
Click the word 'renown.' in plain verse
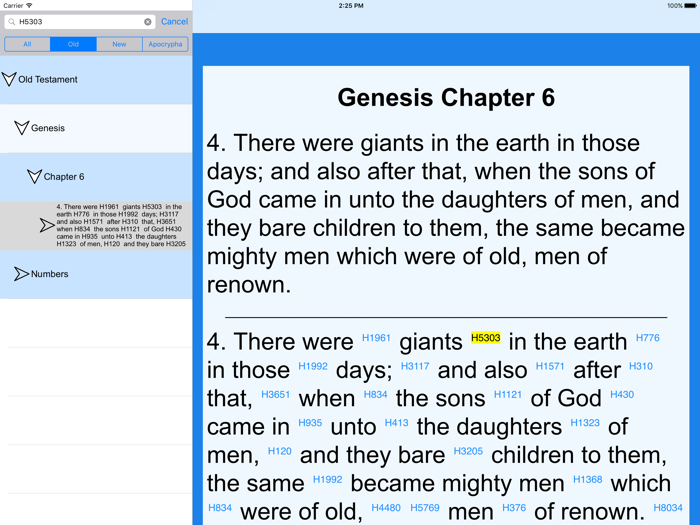click(x=249, y=285)
